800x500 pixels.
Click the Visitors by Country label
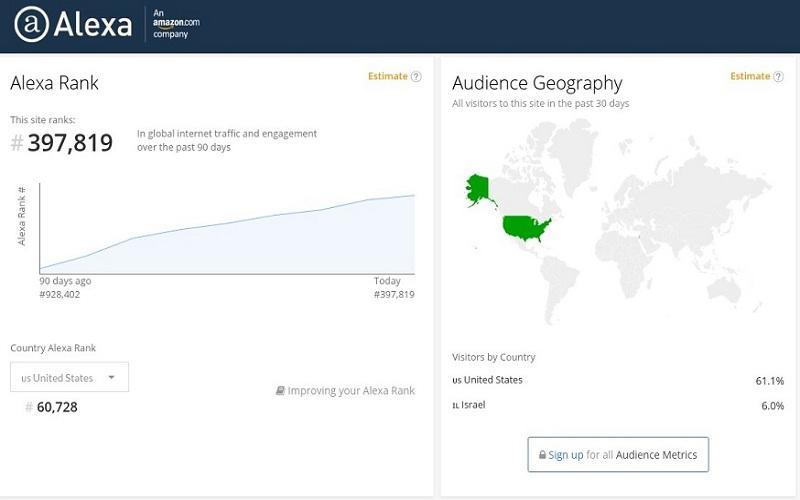tap(493, 357)
